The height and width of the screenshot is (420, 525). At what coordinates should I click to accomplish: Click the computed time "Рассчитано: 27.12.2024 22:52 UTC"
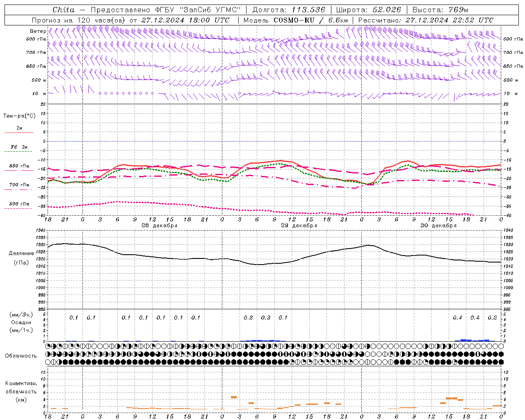426,20
